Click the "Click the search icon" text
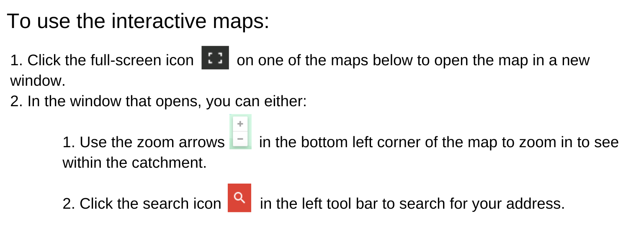644x225 pixels. click(150, 204)
